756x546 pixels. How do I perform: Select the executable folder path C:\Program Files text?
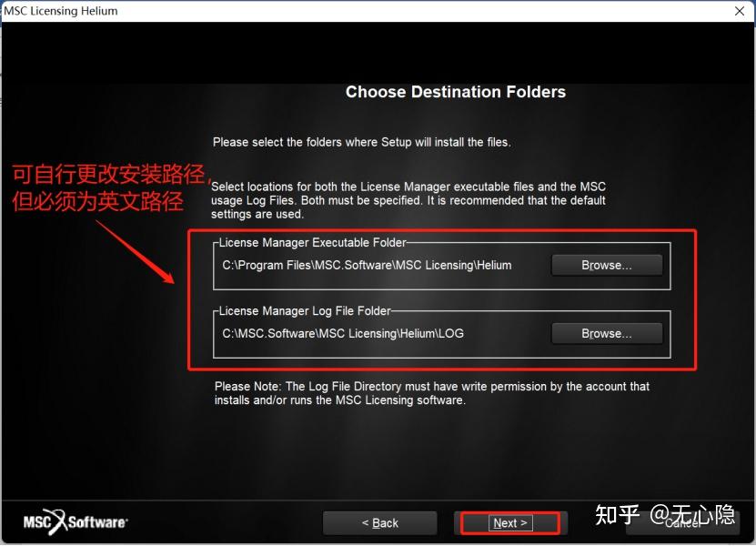(x=367, y=266)
